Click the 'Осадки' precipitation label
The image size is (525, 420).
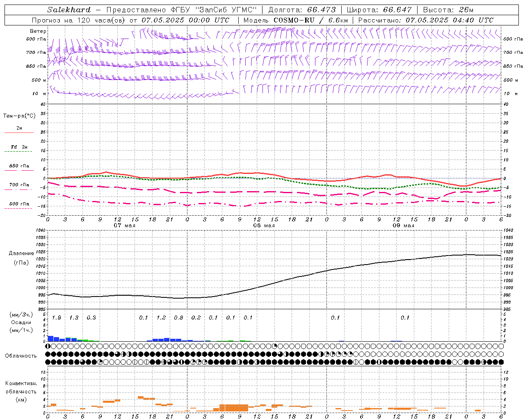point(21,322)
